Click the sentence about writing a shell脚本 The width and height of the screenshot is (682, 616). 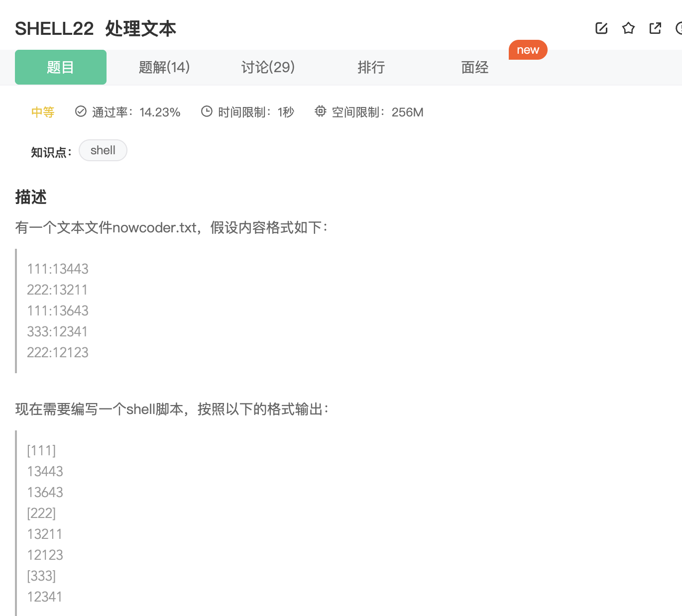click(x=172, y=409)
